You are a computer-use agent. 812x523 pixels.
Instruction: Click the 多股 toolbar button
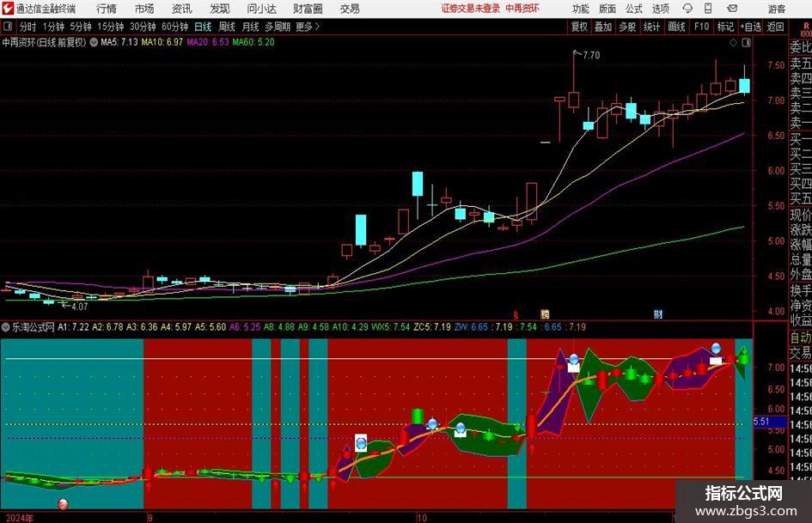click(627, 27)
